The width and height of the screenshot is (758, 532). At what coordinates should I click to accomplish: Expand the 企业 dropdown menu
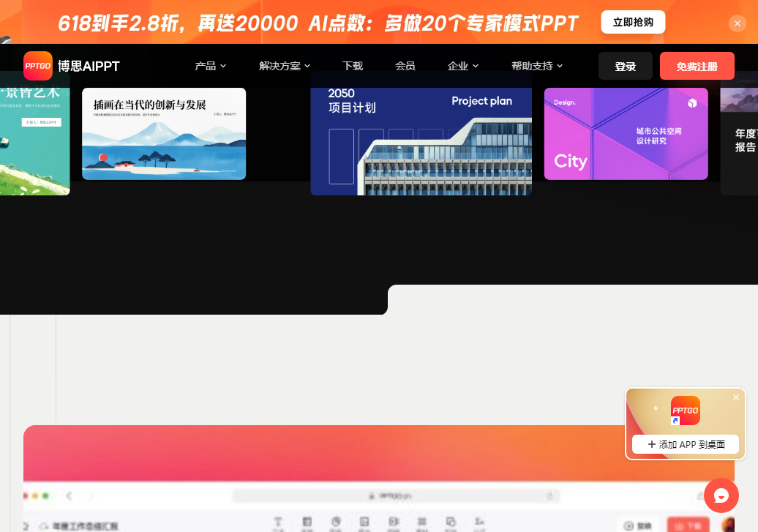tap(462, 66)
